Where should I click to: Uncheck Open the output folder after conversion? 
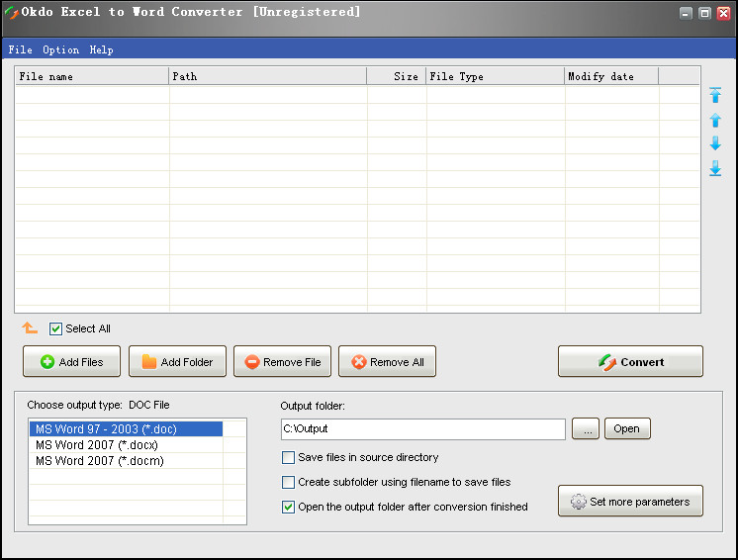coord(288,507)
